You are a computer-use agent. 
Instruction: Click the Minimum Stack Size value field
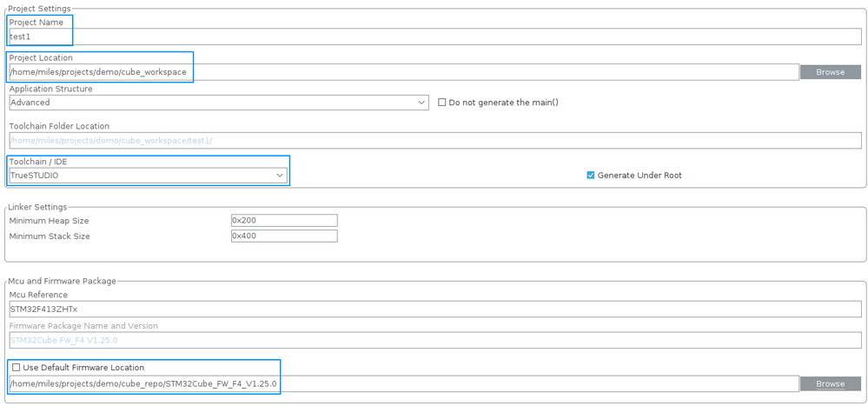point(283,236)
